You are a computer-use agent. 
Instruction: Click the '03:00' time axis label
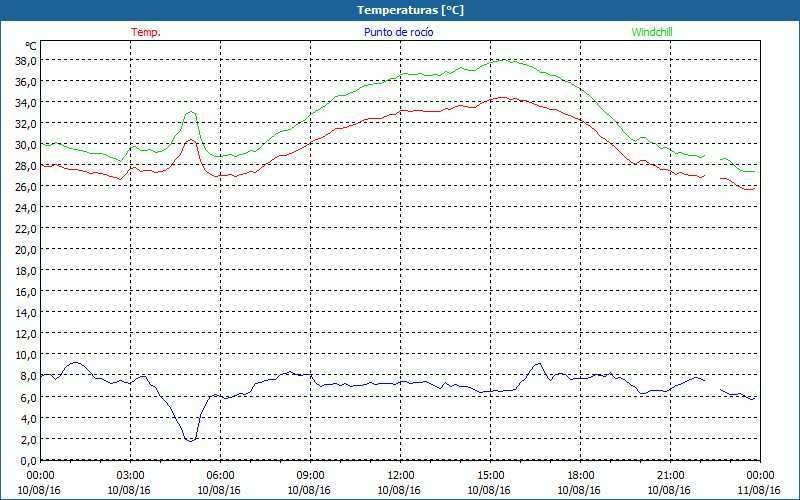pyautogui.click(x=131, y=476)
